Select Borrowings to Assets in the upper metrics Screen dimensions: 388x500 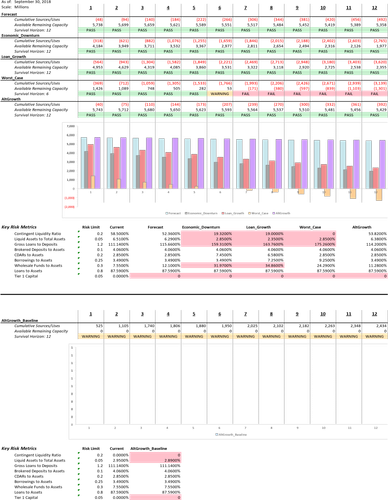pyautogui.click(x=33, y=260)
